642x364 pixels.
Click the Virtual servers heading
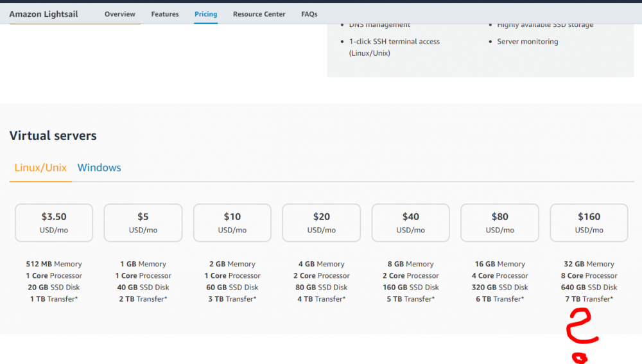[x=53, y=135]
